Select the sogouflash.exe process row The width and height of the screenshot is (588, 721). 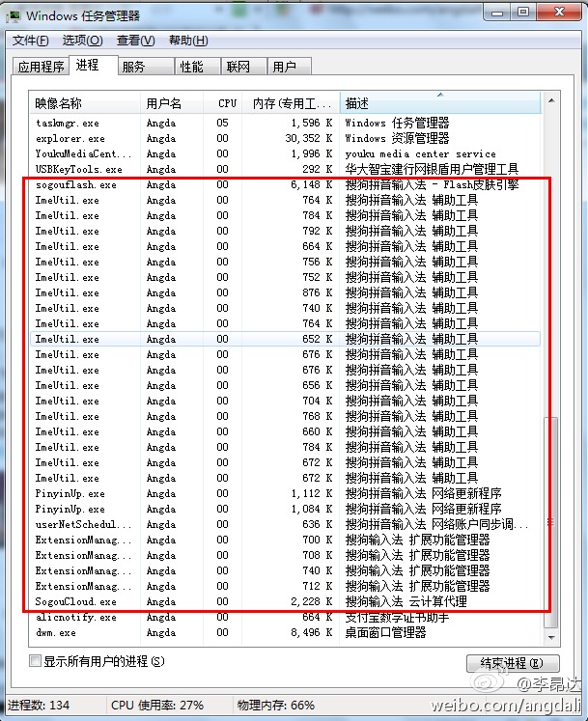(x=285, y=185)
